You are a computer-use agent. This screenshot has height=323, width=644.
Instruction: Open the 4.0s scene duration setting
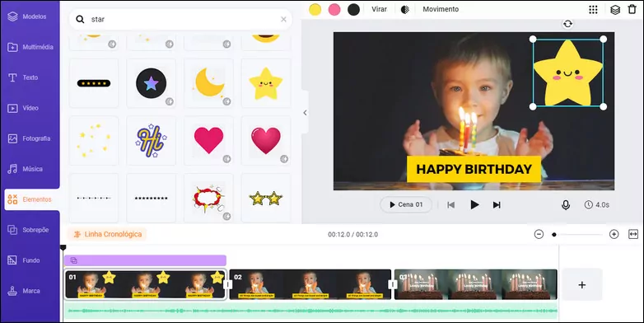click(597, 204)
